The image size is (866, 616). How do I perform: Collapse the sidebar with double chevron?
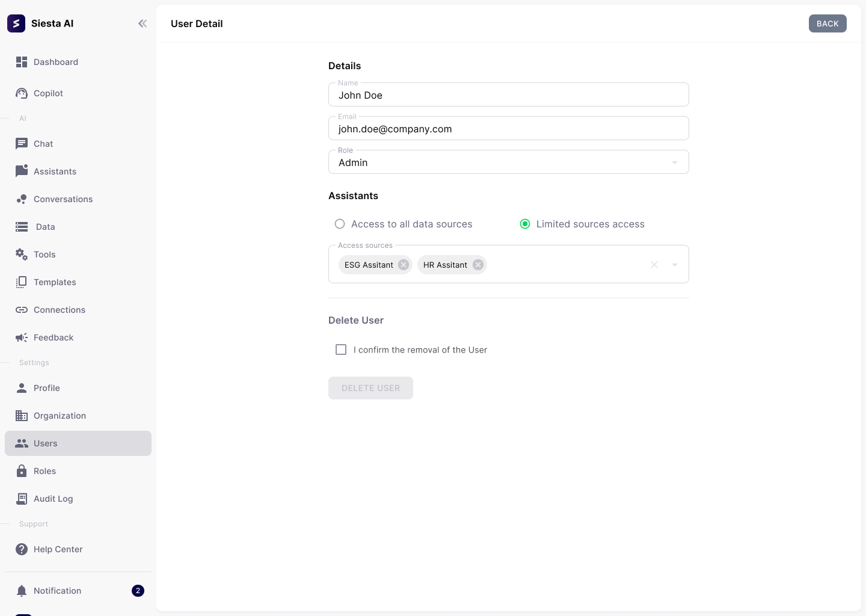click(143, 23)
